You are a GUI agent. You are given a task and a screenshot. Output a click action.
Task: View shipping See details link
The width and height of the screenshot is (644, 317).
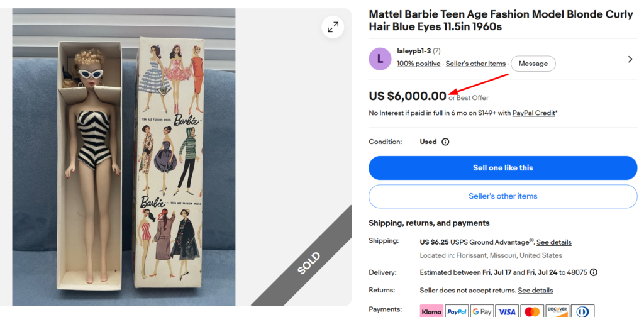pos(553,242)
